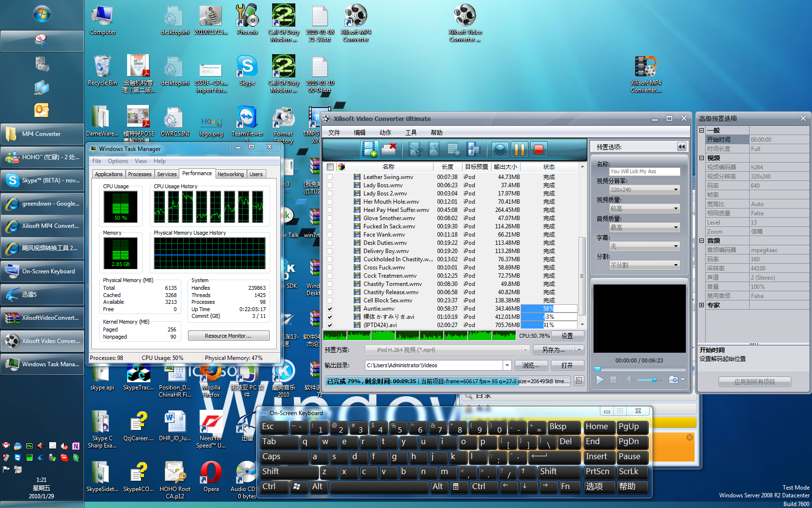Expand the 专家 section in advanced settings
Screen dimensions: 812x508
(701, 305)
